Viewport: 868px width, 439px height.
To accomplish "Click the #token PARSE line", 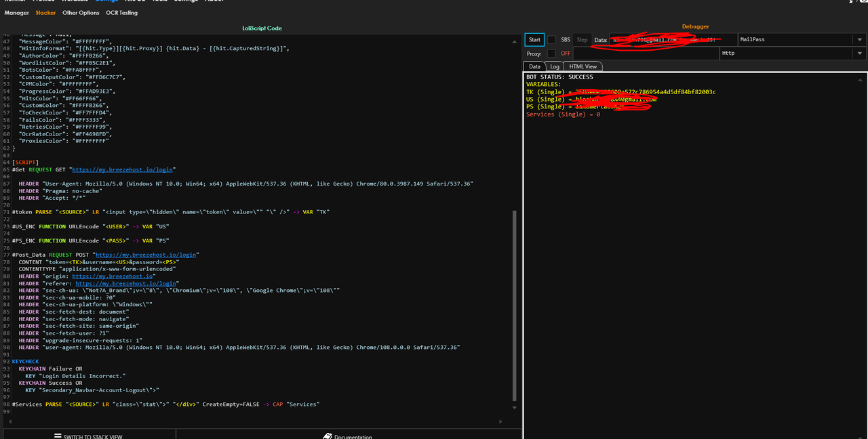I will point(171,212).
